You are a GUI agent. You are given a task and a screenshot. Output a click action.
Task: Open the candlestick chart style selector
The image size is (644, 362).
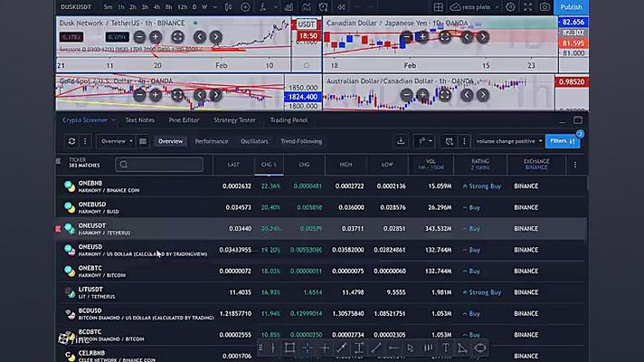(x=228, y=7)
